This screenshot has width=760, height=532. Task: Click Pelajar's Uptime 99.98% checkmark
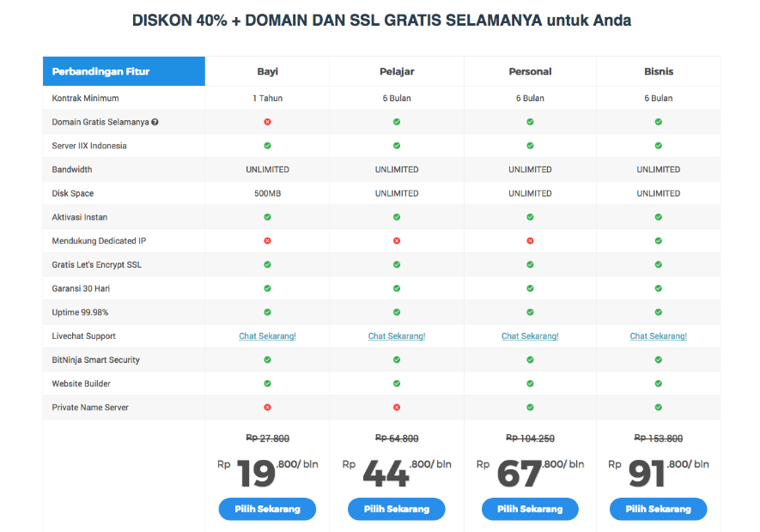[397, 312]
